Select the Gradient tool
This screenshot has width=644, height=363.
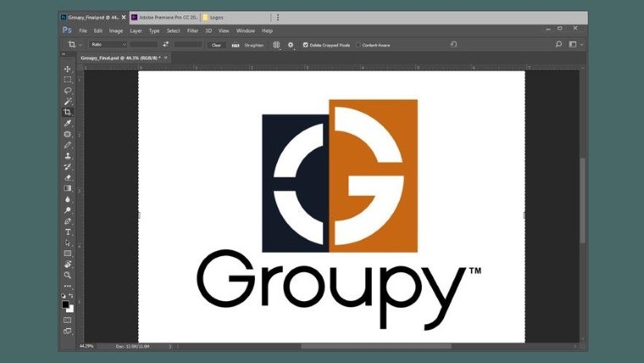point(68,188)
